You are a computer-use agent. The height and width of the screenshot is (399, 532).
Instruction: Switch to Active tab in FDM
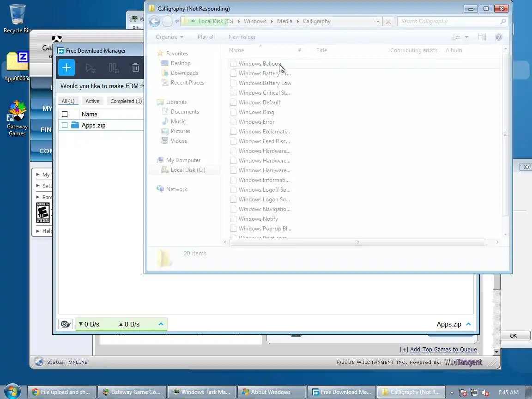pyautogui.click(x=92, y=101)
